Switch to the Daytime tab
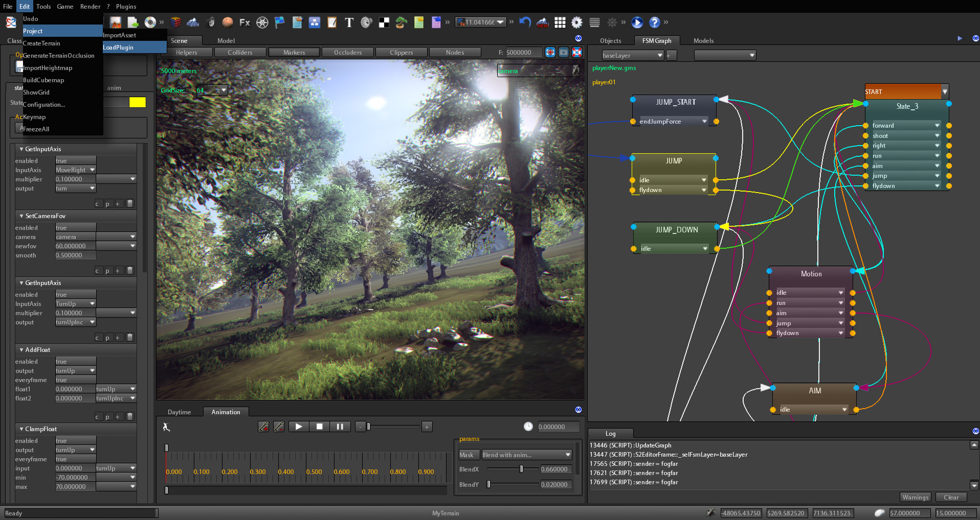 coord(180,412)
